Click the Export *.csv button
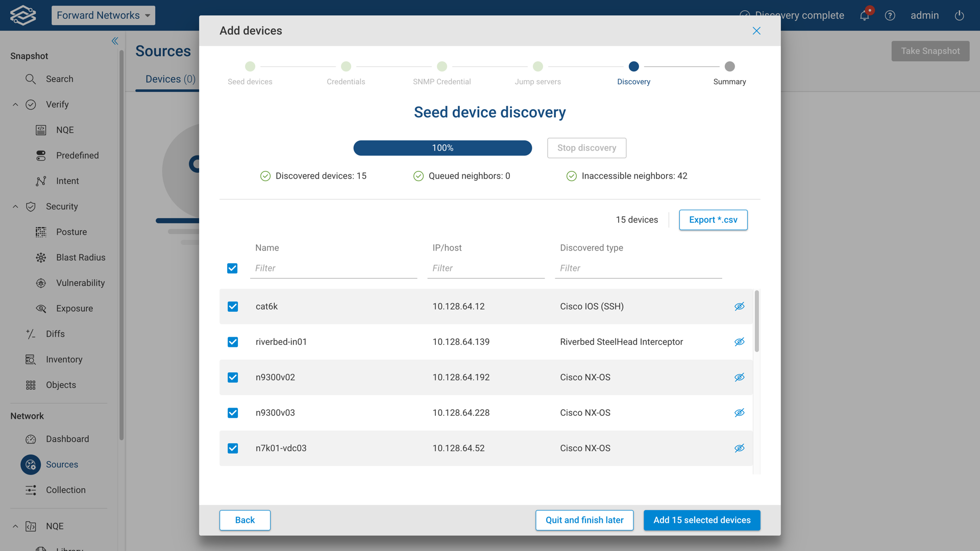This screenshot has height=551, width=980. click(x=713, y=219)
